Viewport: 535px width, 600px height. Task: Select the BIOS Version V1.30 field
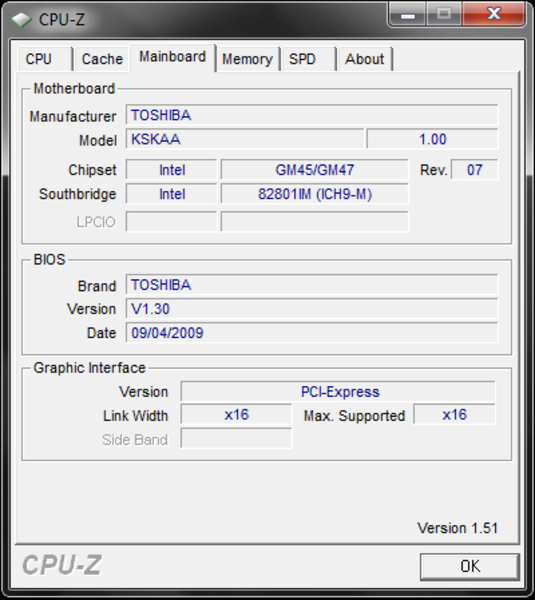pyautogui.click(x=312, y=309)
